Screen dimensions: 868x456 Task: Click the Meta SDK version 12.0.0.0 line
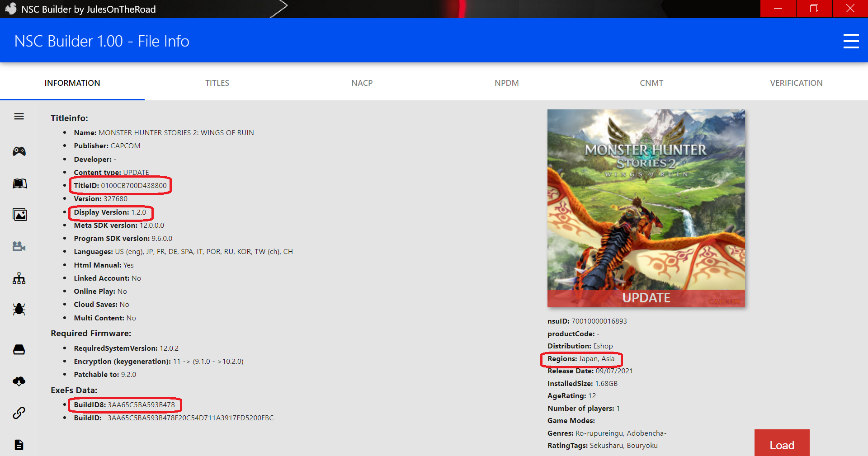coord(119,225)
